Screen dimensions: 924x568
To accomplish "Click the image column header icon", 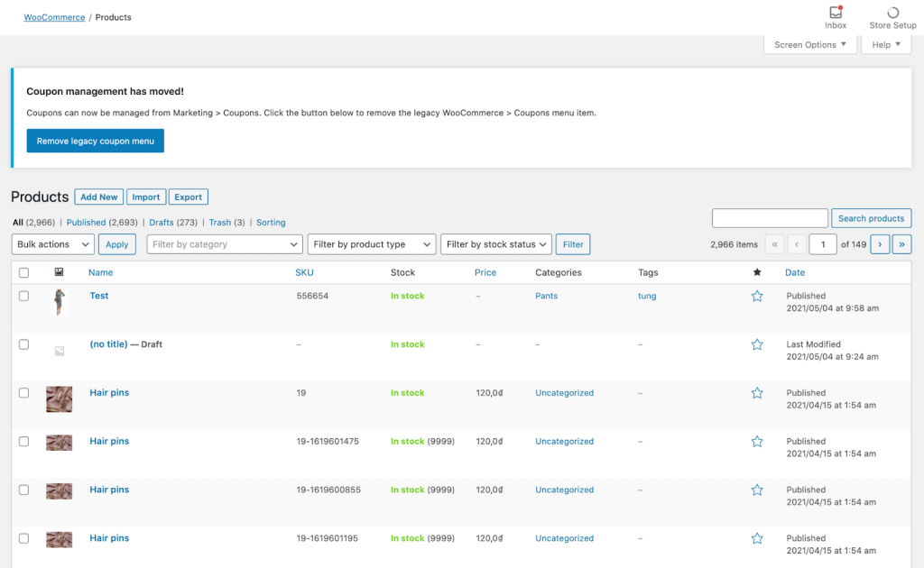I will (59, 271).
